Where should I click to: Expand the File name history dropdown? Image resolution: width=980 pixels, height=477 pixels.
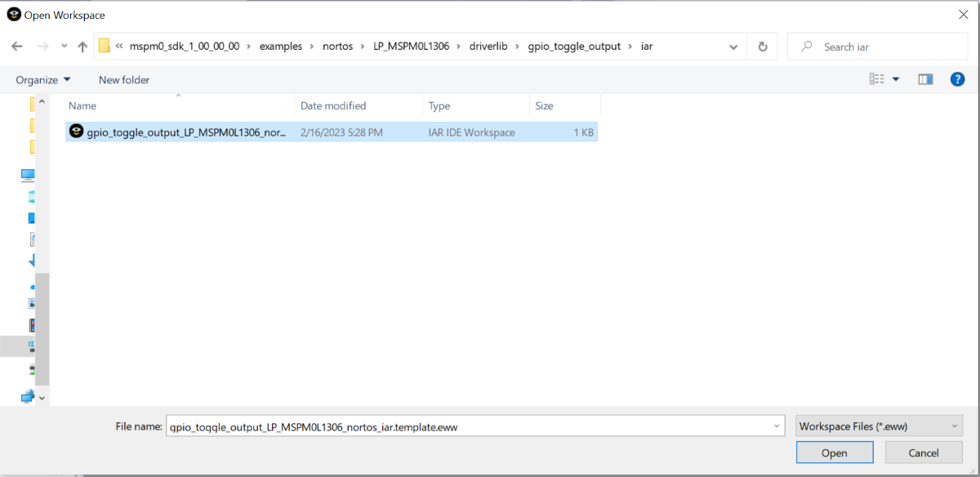[777, 426]
